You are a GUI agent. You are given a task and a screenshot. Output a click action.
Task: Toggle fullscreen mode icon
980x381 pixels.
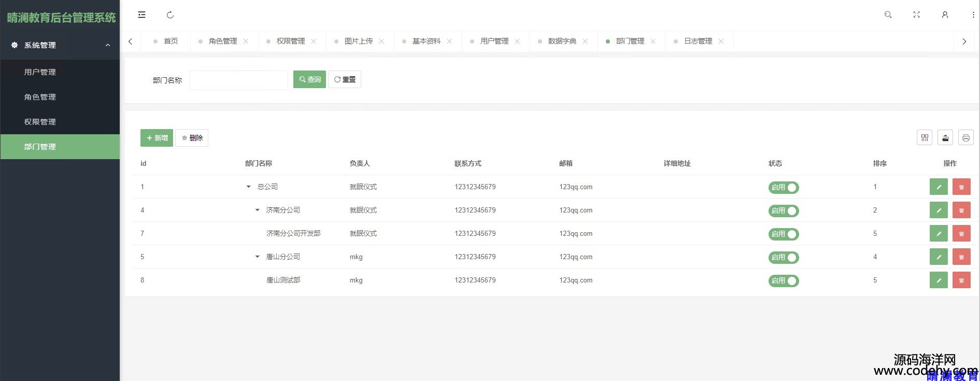pos(916,15)
